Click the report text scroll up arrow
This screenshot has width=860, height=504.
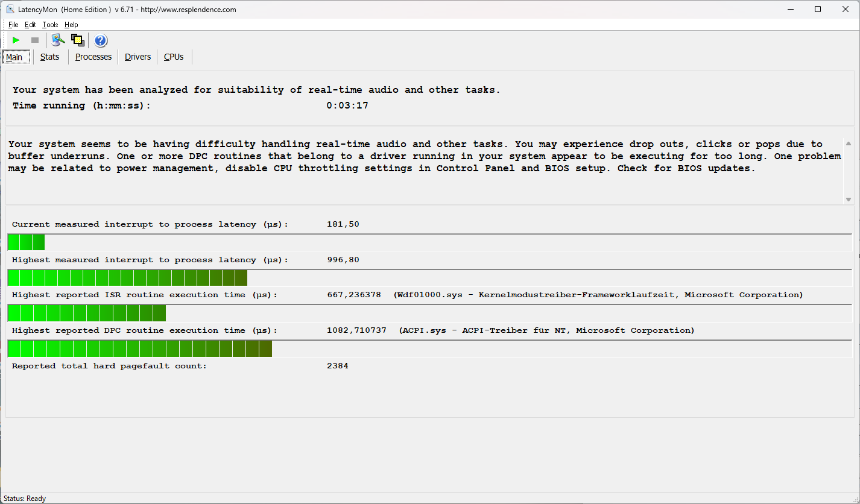(x=849, y=143)
